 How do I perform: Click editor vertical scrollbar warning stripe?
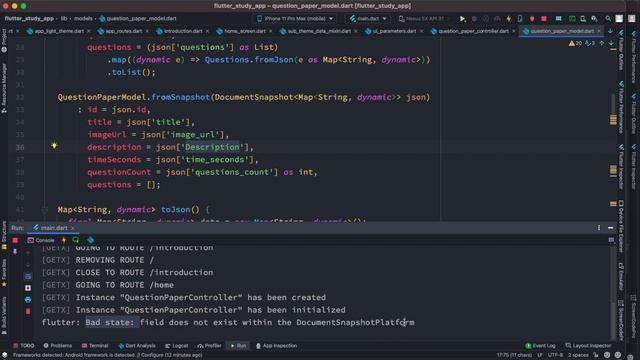pyautogui.click(x=613, y=120)
